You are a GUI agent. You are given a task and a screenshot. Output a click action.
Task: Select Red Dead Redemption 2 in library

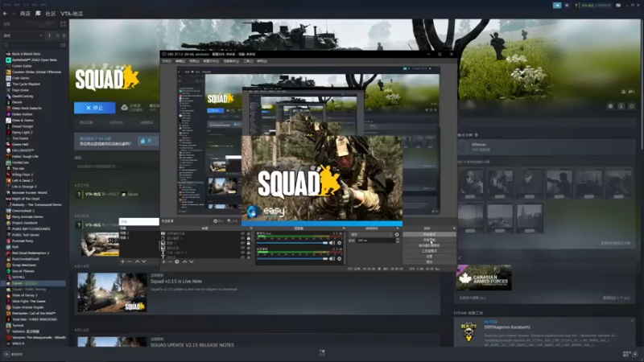click(x=31, y=253)
